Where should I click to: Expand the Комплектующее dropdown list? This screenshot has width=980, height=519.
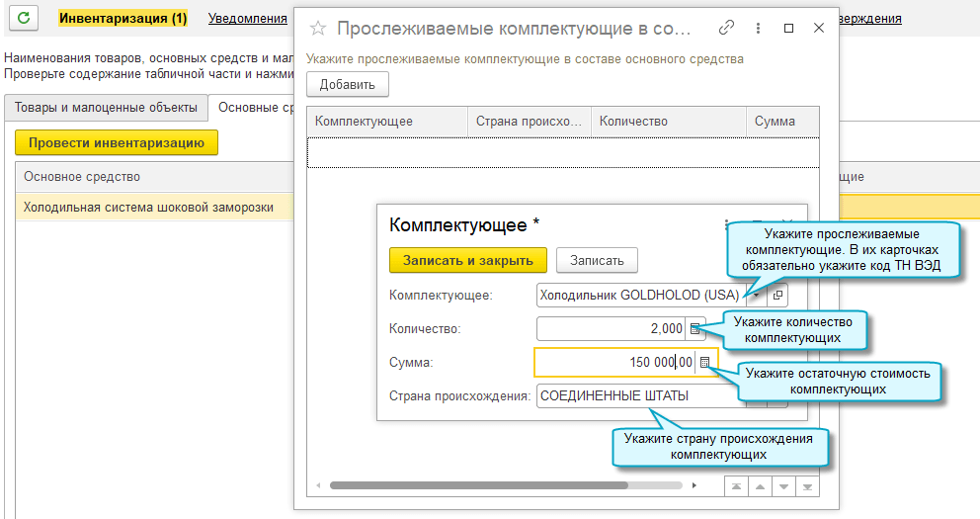click(x=757, y=295)
